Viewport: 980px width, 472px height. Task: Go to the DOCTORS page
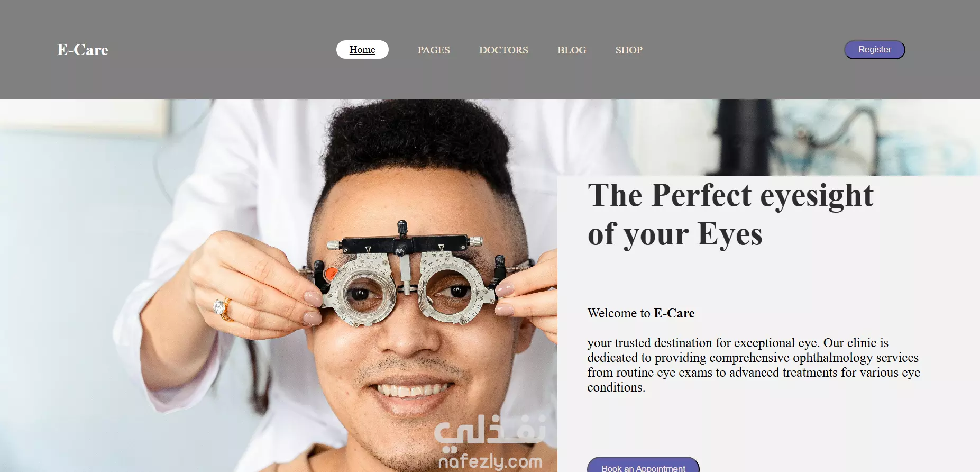click(503, 50)
